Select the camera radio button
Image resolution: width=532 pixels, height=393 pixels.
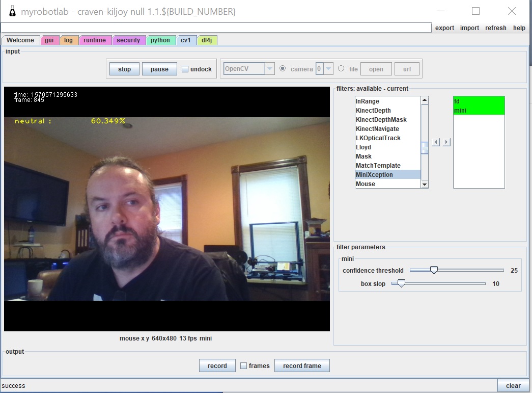pyautogui.click(x=282, y=69)
